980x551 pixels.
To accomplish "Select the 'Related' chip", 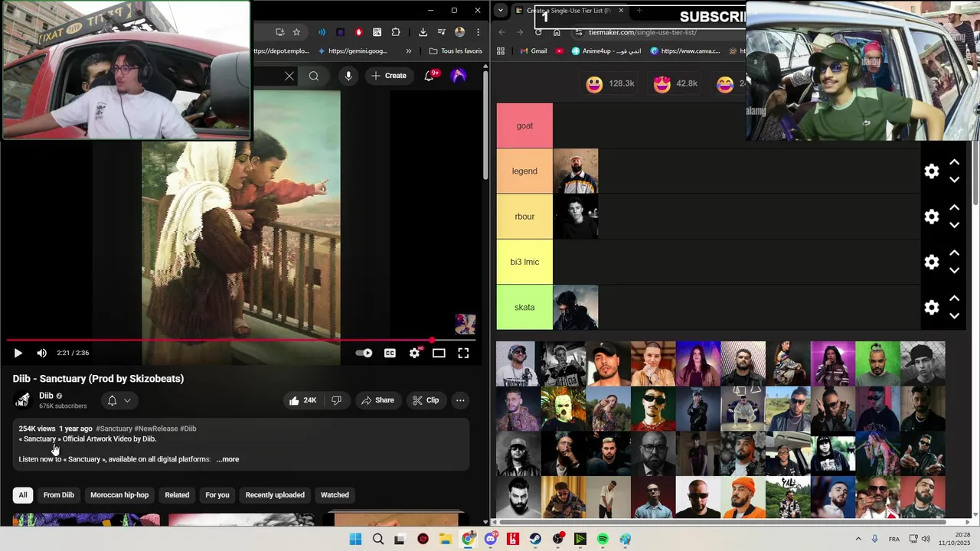I will 177,495.
